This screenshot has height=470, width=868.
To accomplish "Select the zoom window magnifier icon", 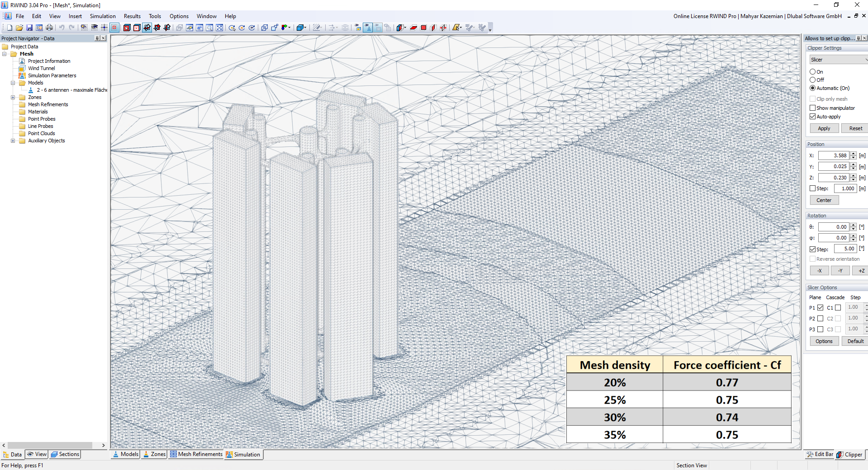I will coord(209,27).
